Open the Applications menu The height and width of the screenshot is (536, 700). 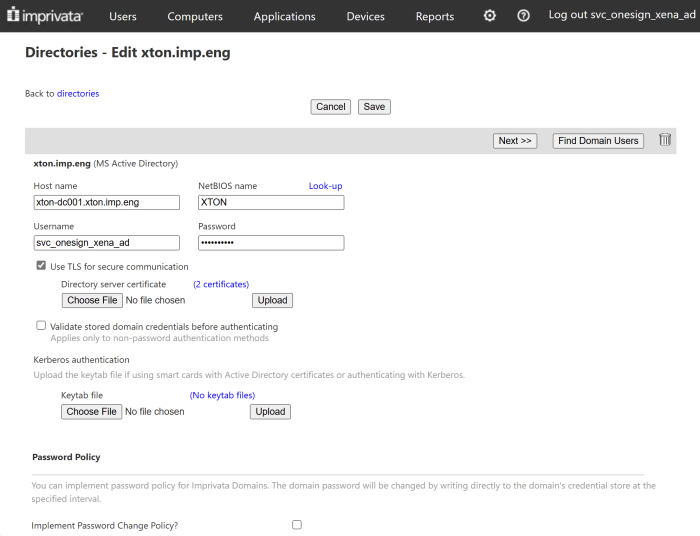284,17
